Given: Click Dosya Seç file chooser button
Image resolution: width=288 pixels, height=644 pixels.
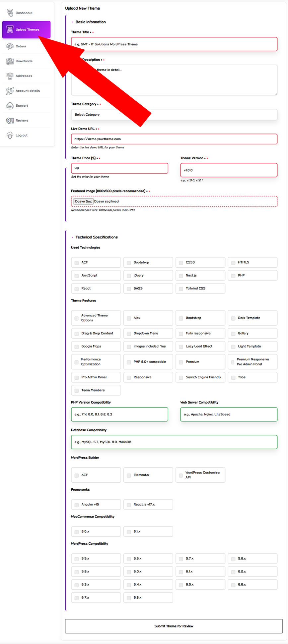Looking at the screenshot, I should click(83, 201).
